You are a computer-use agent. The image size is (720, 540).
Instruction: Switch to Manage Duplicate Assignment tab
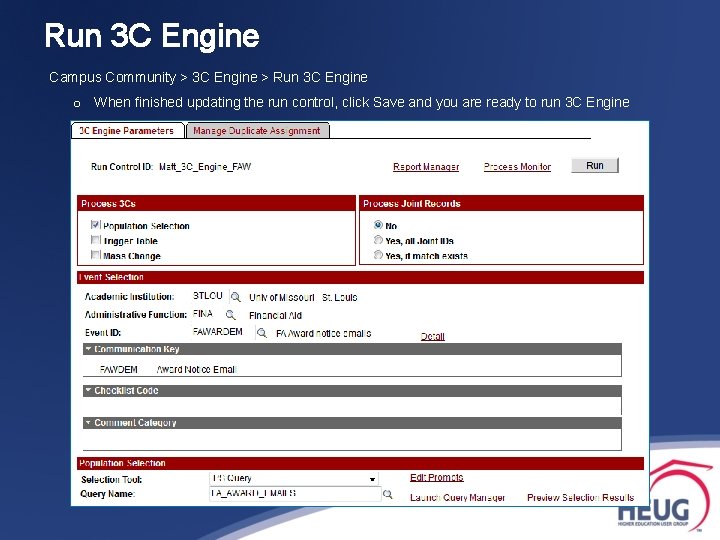pos(257,131)
